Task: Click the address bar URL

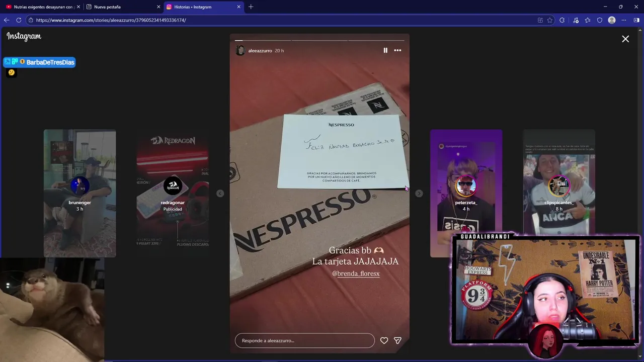Action: tap(111, 20)
